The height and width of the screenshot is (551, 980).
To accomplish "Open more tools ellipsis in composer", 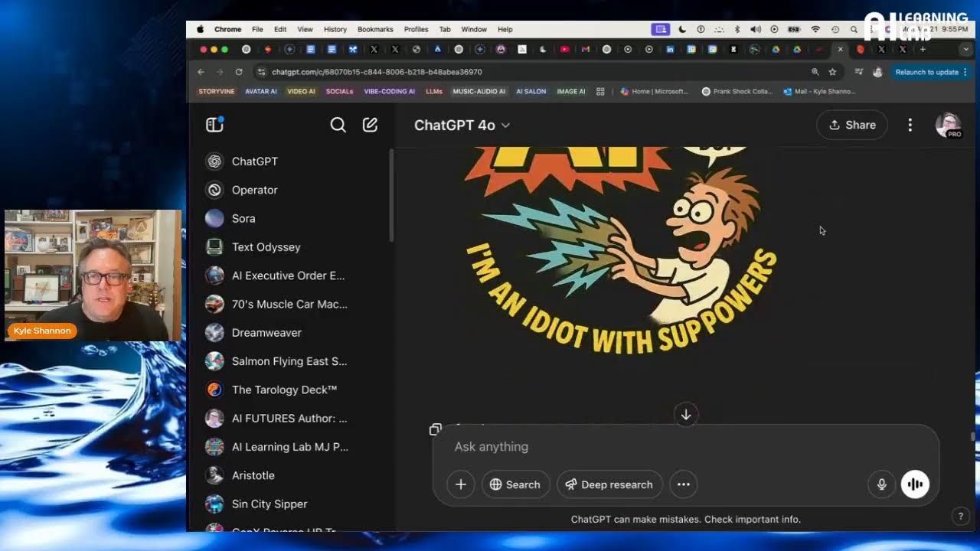I will tap(684, 484).
